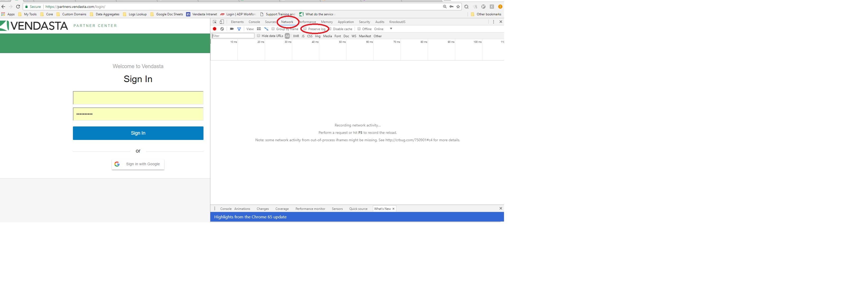Select the inspect element picker icon
Screen dimensions: 868x297
coord(215,22)
